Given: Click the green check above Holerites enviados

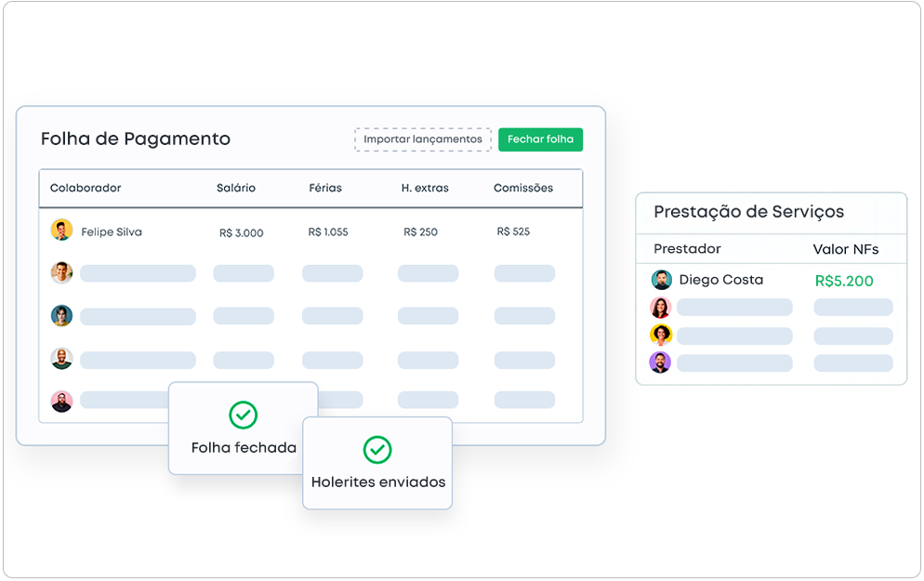Looking at the screenshot, I should [376, 450].
